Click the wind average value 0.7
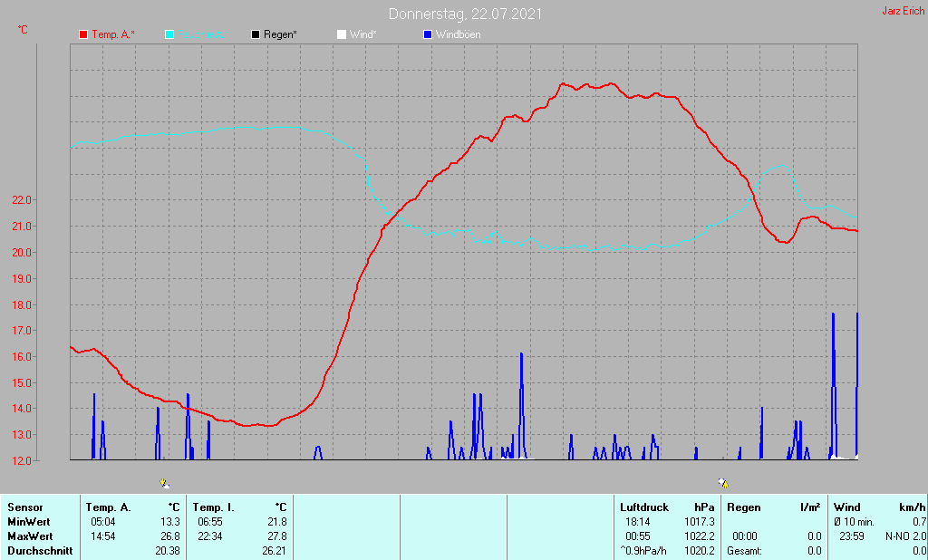The height and width of the screenshot is (560, 928). 919,522
